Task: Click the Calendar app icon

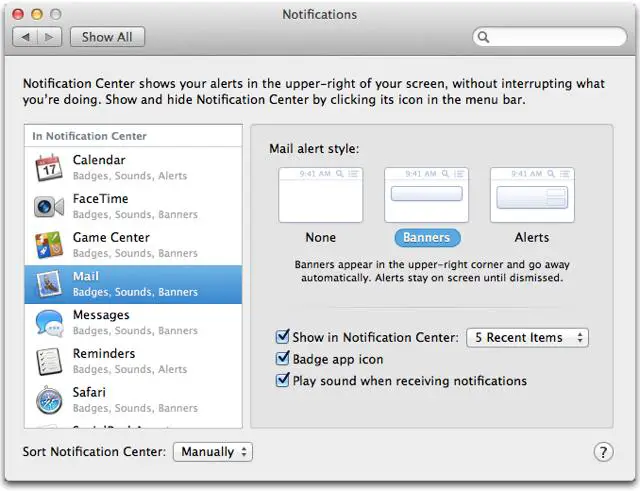Action: coord(49,167)
